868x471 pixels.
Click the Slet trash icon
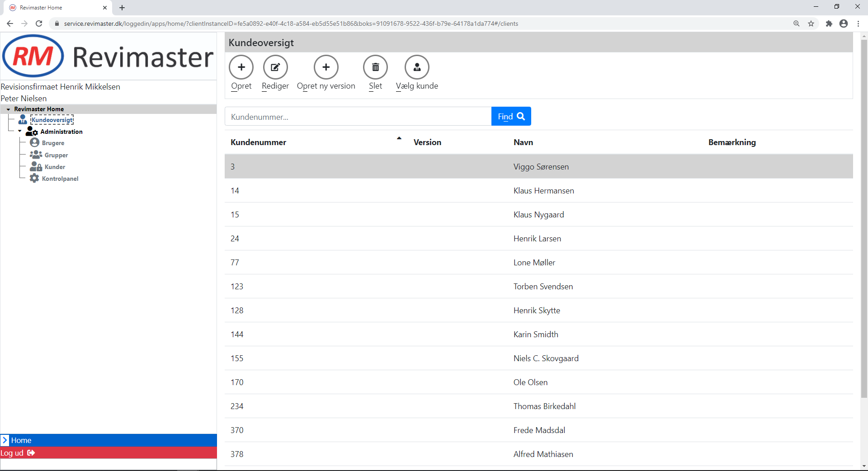click(x=375, y=67)
